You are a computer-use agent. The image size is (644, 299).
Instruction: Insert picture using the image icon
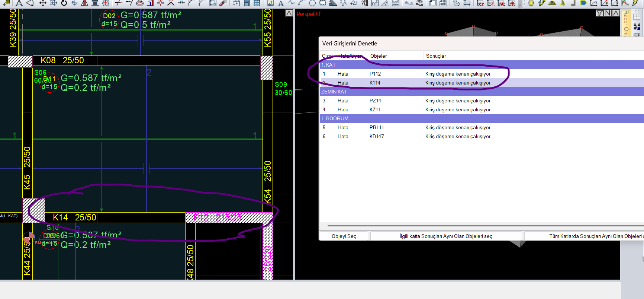coord(270,3)
